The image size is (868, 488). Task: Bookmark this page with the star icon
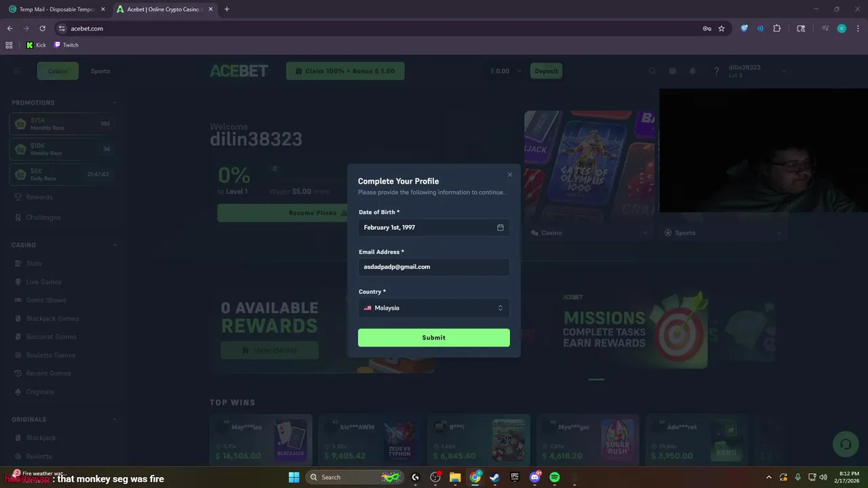(722, 28)
